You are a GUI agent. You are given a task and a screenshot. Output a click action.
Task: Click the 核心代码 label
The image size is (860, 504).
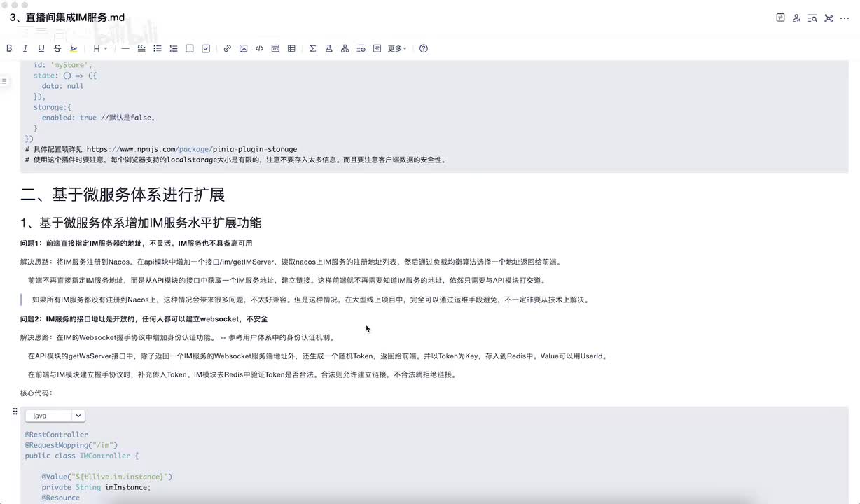(36, 393)
